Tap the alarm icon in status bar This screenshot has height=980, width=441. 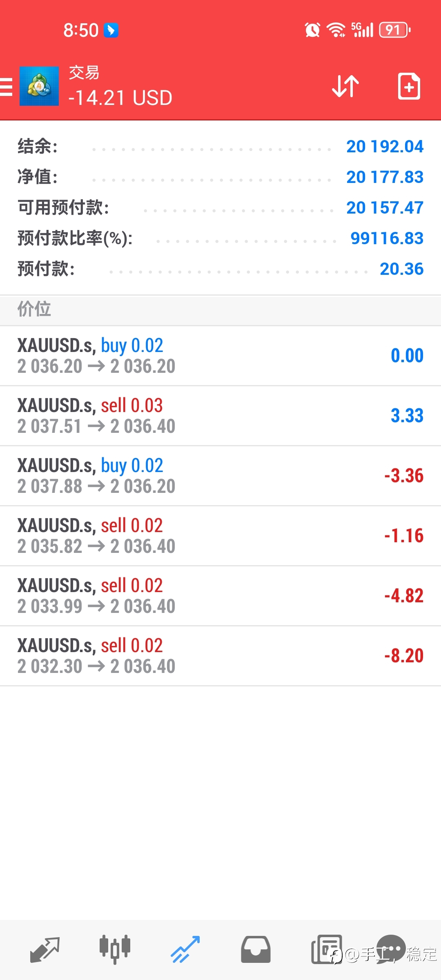point(312,30)
